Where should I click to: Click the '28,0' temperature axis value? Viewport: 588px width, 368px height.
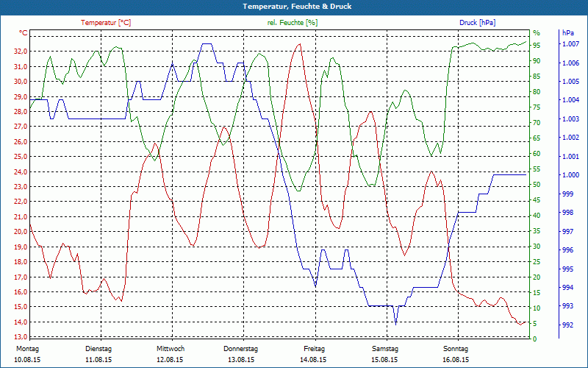tap(21, 112)
